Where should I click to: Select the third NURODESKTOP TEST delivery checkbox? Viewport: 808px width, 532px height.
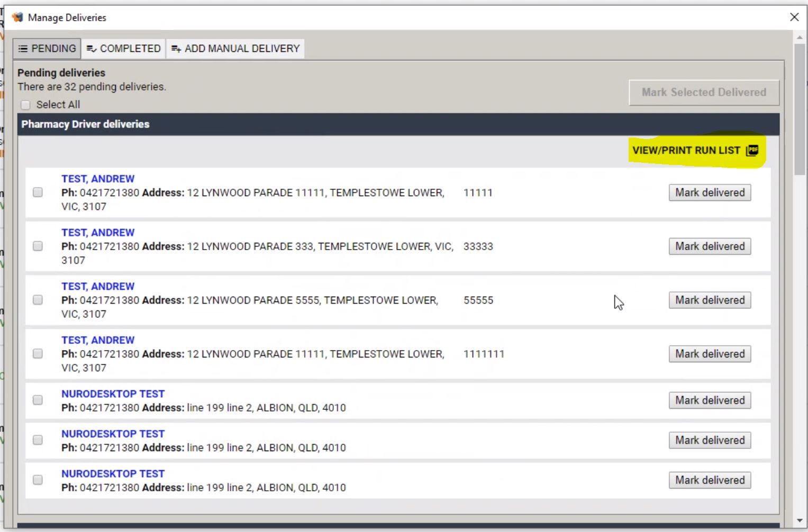click(38, 480)
